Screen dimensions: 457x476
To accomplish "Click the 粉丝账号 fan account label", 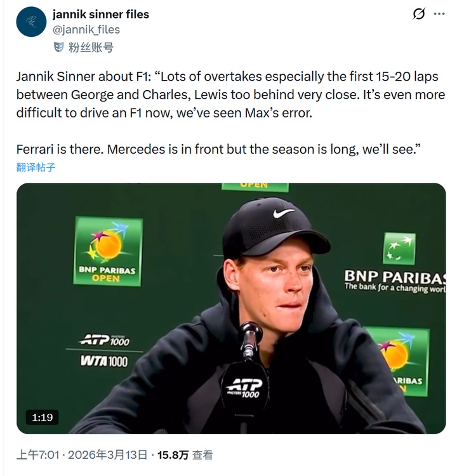I will pos(91,47).
